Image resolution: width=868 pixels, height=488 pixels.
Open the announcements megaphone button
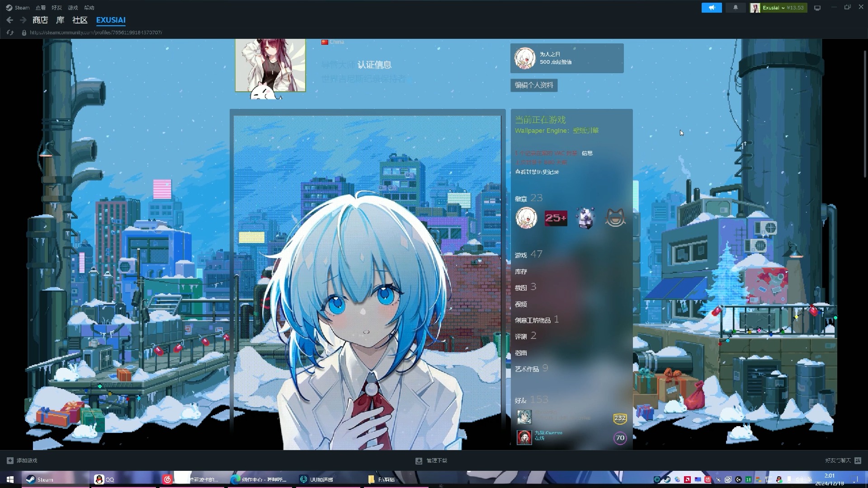pyautogui.click(x=712, y=8)
